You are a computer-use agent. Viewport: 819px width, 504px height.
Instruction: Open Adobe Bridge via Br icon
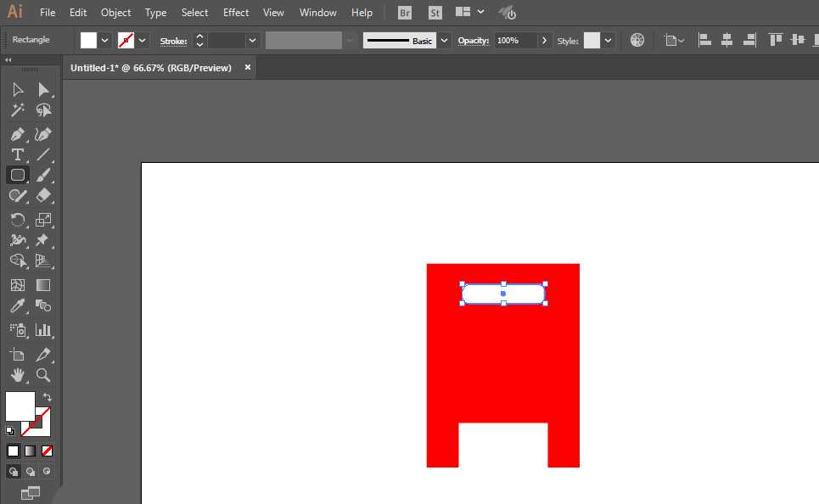pyautogui.click(x=405, y=13)
